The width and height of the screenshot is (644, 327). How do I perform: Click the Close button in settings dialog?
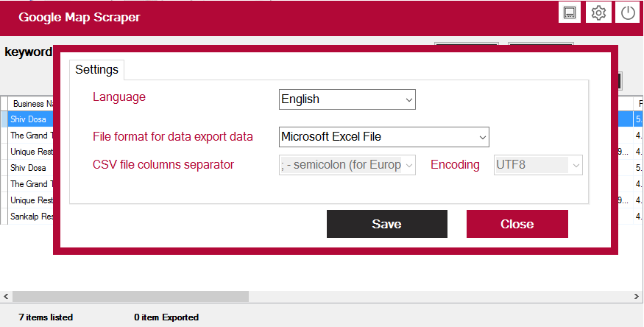click(517, 224)
